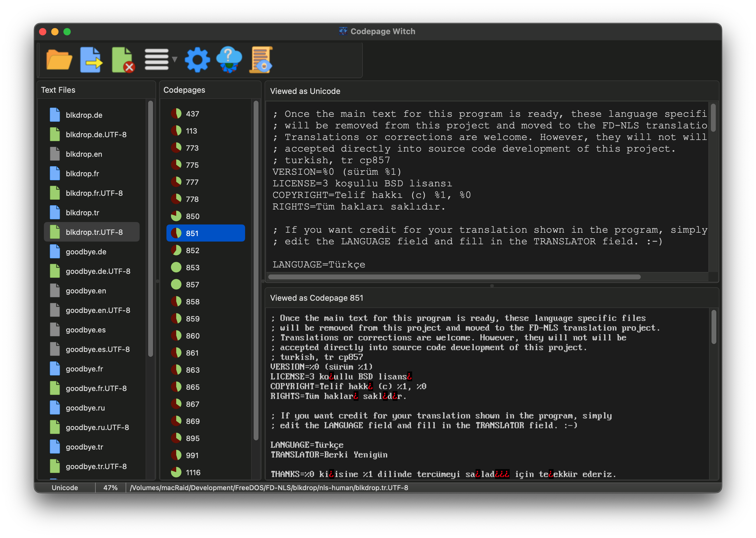Click the Unicode status bar label
The height and width of the screenshot is (538, 756).
tap(65, 488)
